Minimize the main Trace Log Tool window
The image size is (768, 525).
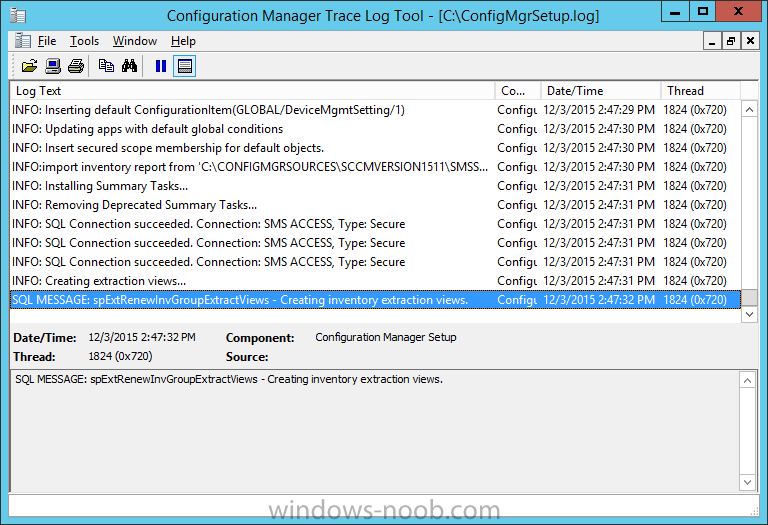[x=675, y=12]
